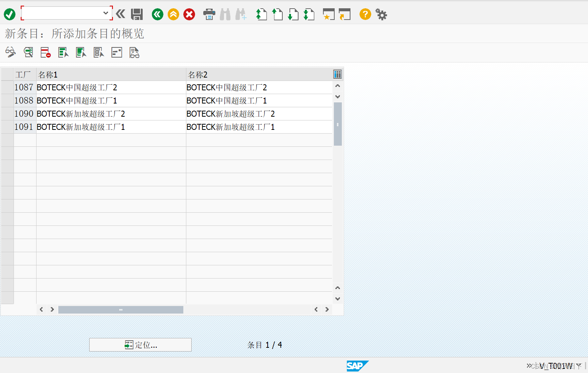The width and height of the screenshot is (588, 373).
Task: Open the command field dropdown
Action: [106, 12]
